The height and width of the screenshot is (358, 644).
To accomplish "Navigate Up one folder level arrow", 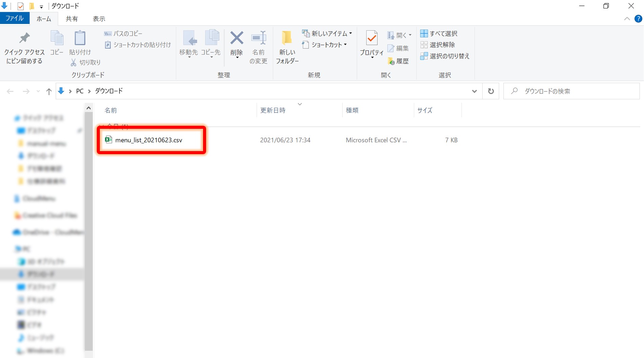I will [x=49, y=91].
